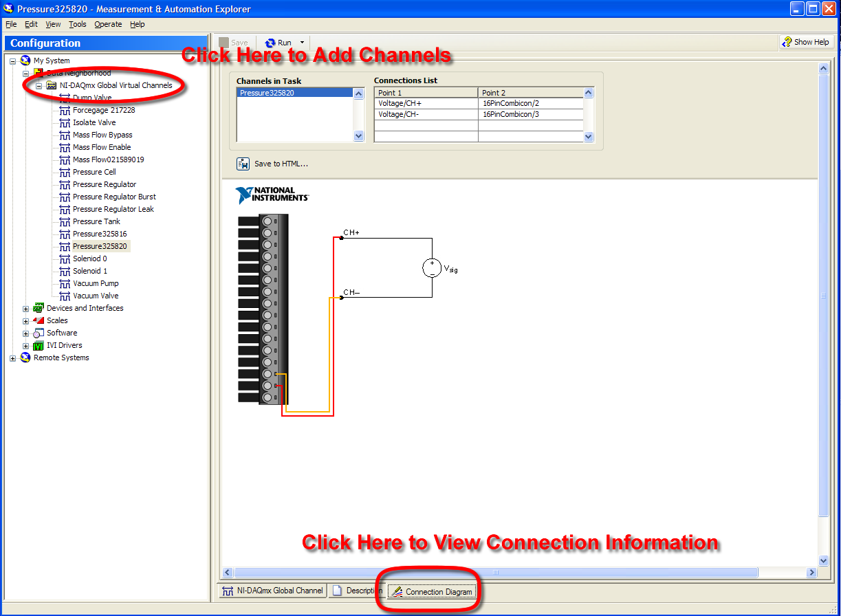Viewport: 841px width, 616px height.
Task: Open the Edit menu
Action: (x=32, y=24)
